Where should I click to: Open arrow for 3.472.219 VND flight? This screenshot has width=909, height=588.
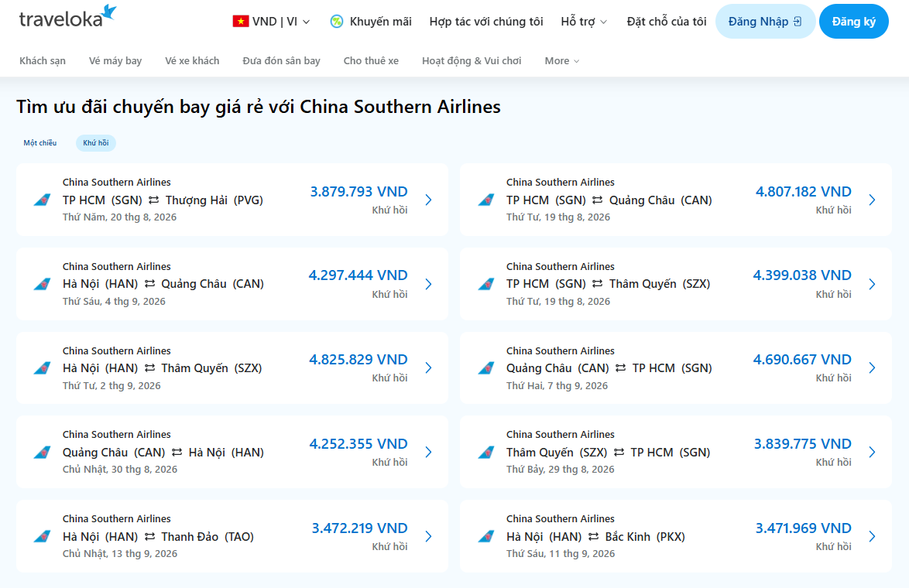(428, 536)
